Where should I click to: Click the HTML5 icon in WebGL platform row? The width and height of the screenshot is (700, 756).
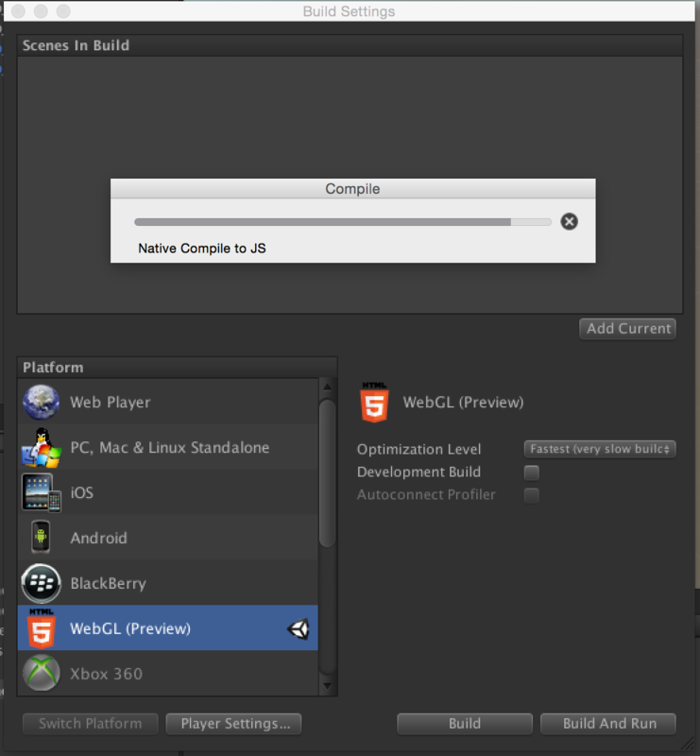point(41,628)
